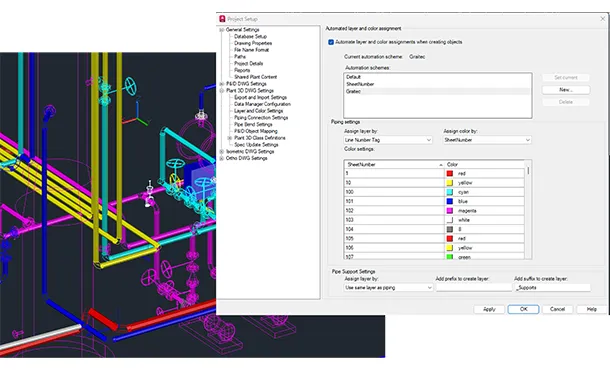Image resolution: width=610 pixels, height=370 pixels.
Task: Click the green swatch for sheet 107
Action: [450, 257]
